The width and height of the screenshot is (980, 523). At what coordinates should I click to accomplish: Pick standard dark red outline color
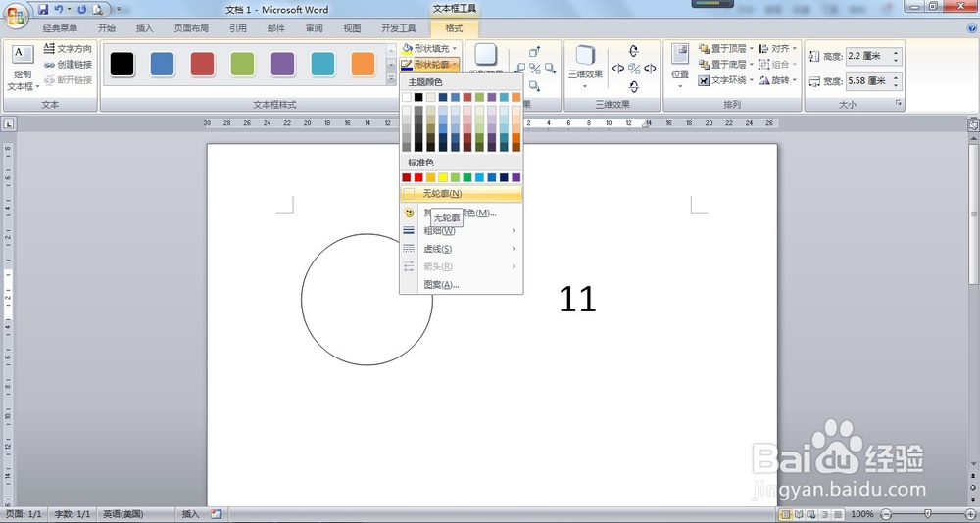click(x=407, y=177)
